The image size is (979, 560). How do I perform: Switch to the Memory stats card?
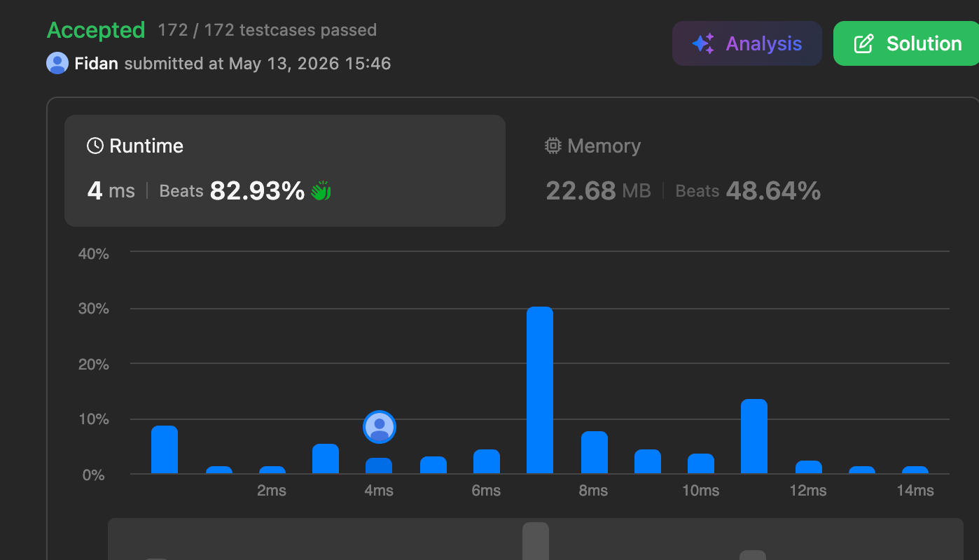[683, 171]
